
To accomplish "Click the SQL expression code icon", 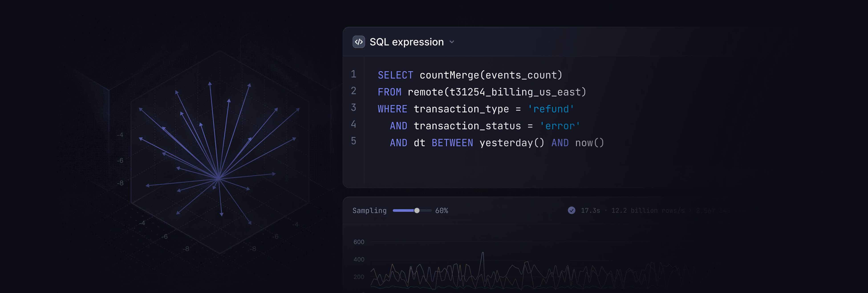I will 359,42.
